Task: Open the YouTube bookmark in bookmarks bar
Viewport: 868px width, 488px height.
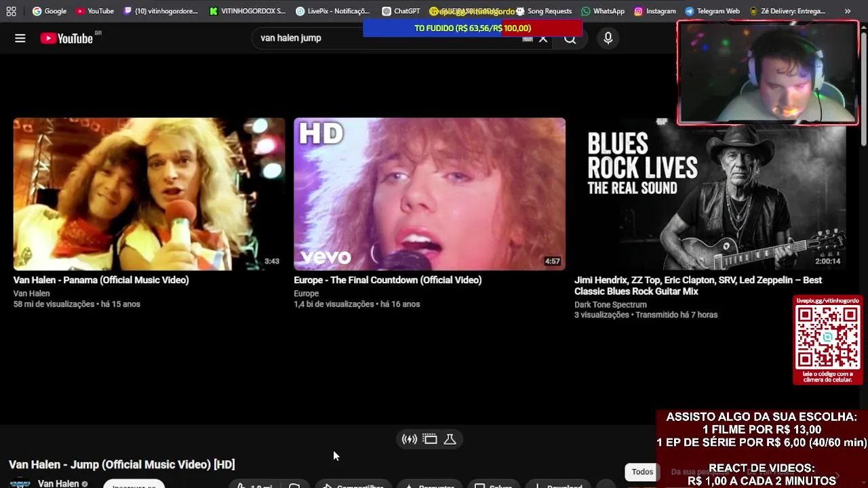Action: [x=95, y=11]
